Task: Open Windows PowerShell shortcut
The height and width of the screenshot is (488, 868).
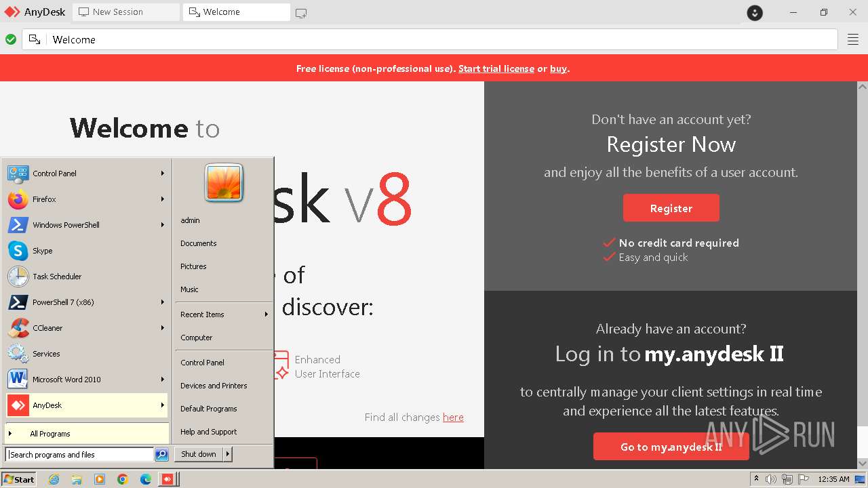Action: 87,225
